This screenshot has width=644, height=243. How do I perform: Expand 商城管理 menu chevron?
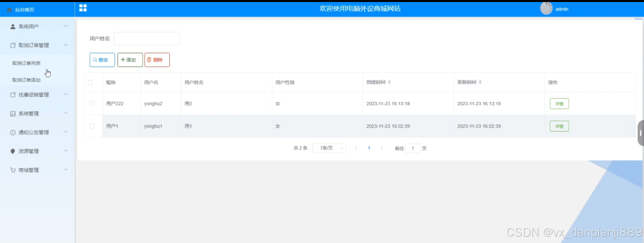tap(66, 170)
